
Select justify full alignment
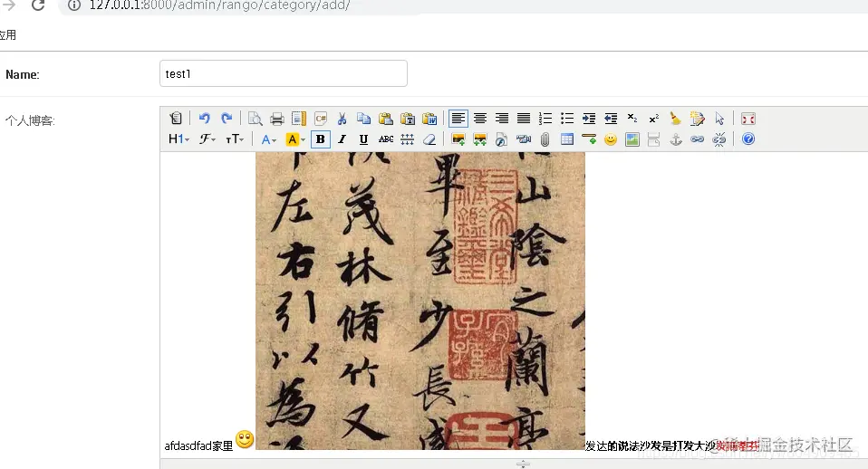coord(523,119)
